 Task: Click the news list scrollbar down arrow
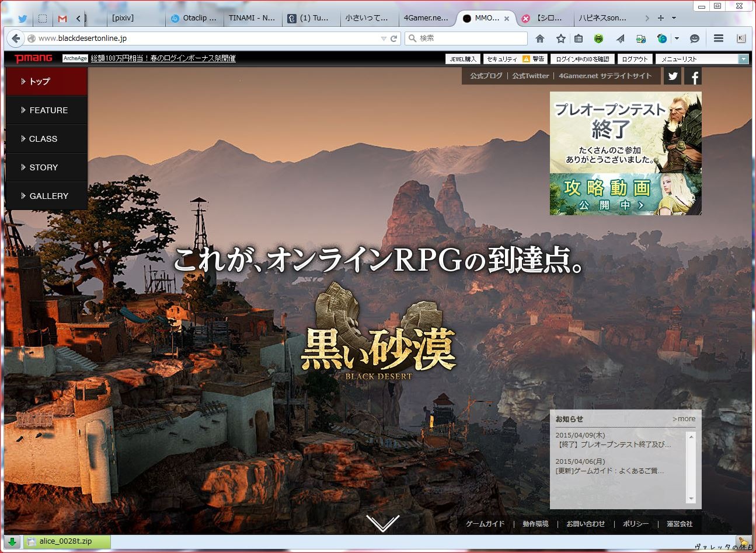691,499
